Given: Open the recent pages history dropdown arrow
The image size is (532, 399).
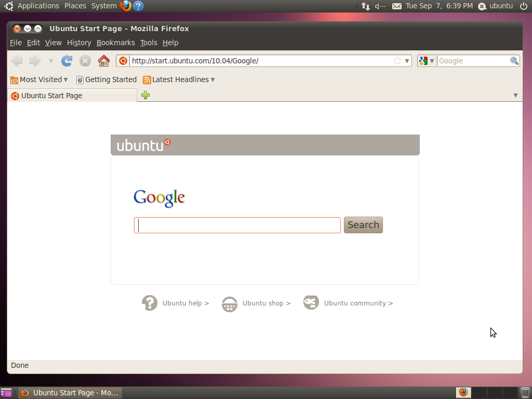Looking at the screenshot, I should tap(51, 61).
